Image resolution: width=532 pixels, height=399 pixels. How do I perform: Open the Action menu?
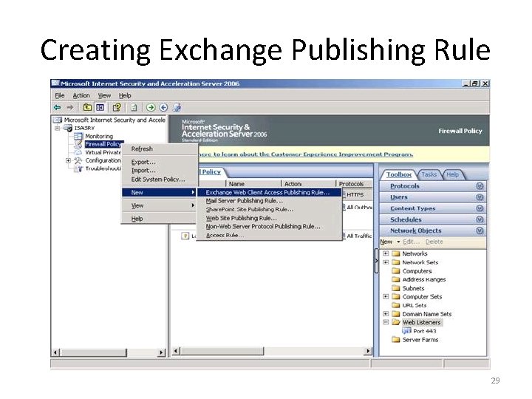(81, 95)
